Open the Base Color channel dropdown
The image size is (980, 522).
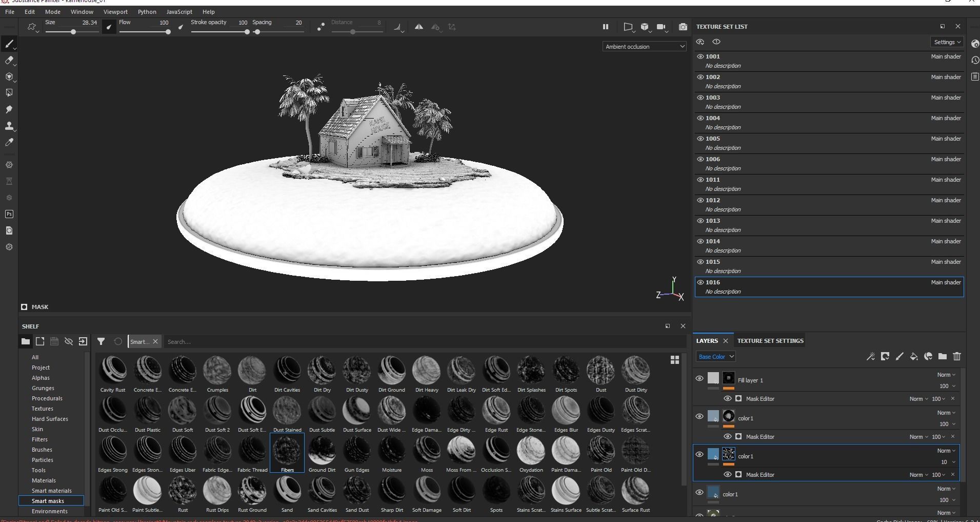coord(716,357)
